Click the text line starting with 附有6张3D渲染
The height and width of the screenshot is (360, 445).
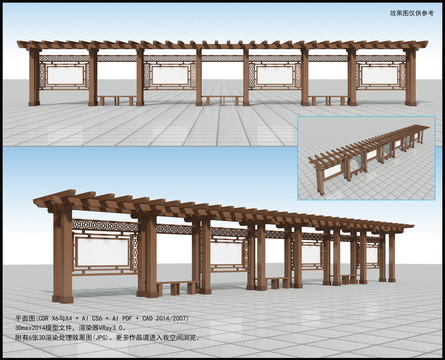pyautogui.click(x=108, y=337)
